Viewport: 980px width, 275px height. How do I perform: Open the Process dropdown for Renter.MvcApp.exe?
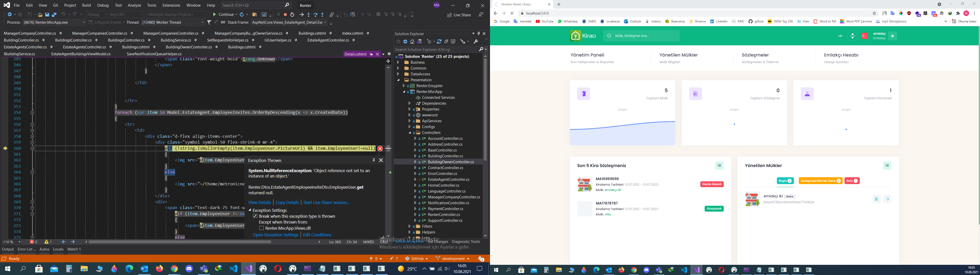point(54,22)
